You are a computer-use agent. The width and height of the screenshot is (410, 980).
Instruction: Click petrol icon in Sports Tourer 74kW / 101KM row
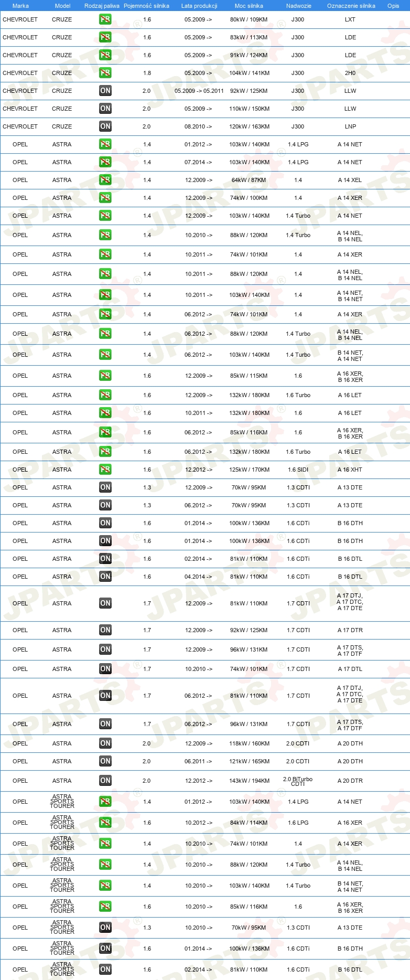click(105, 844)
